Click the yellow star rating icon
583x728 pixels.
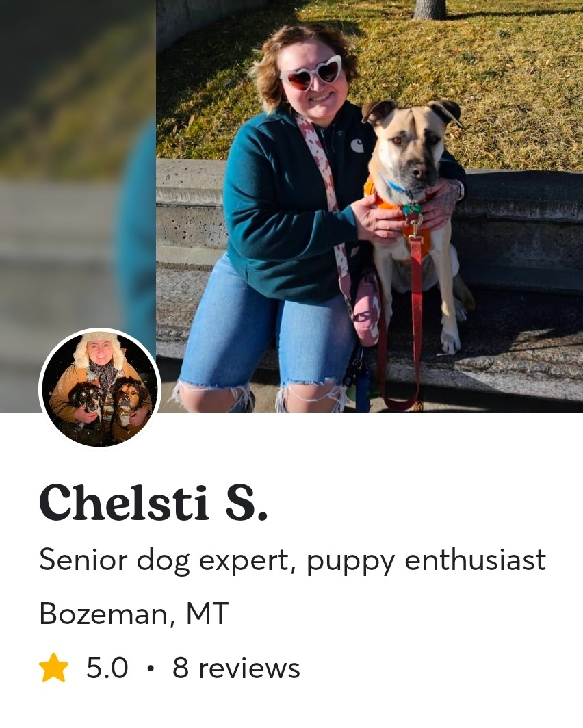tap(53, 668)
